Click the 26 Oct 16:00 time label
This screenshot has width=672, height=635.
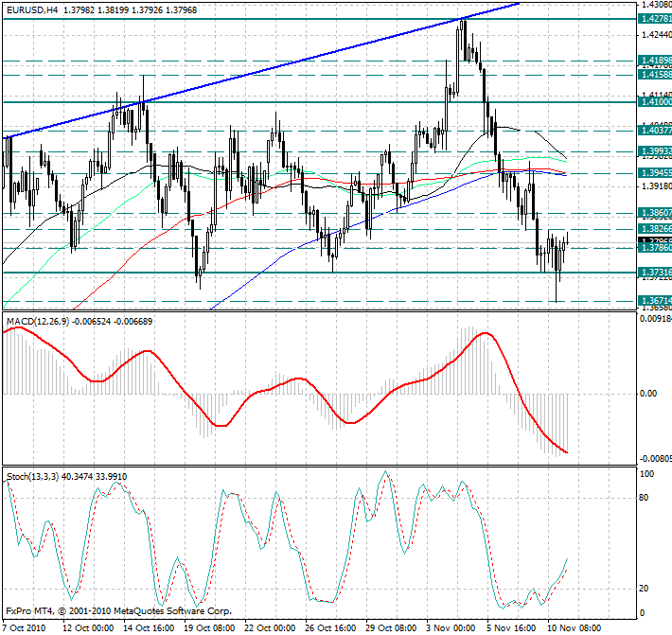point(330,628)
